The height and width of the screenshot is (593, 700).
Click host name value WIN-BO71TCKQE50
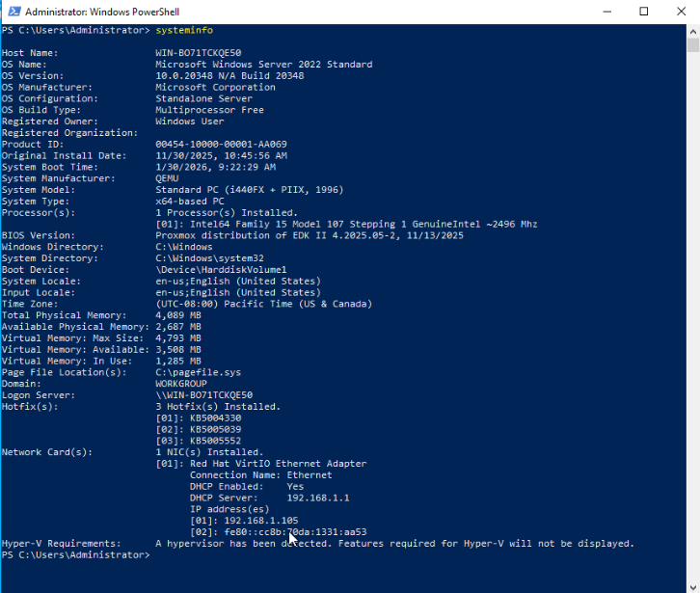point(199,53)
